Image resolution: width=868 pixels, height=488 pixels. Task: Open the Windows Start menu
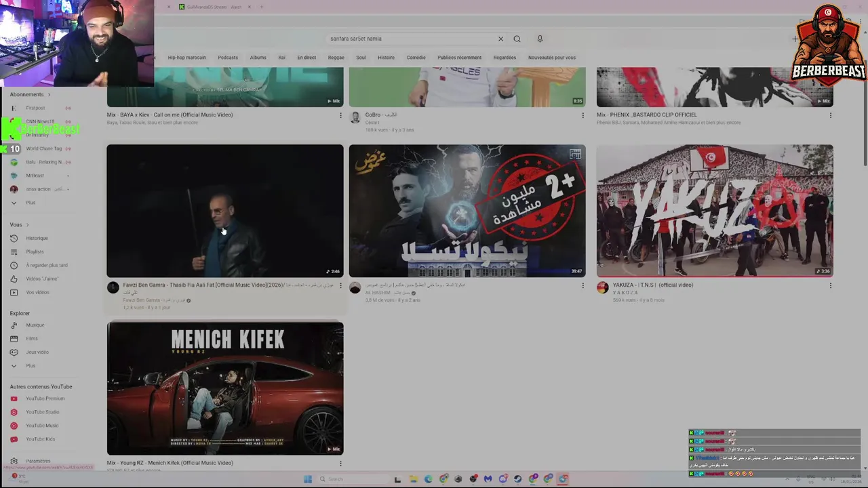(x=307, y=479)
